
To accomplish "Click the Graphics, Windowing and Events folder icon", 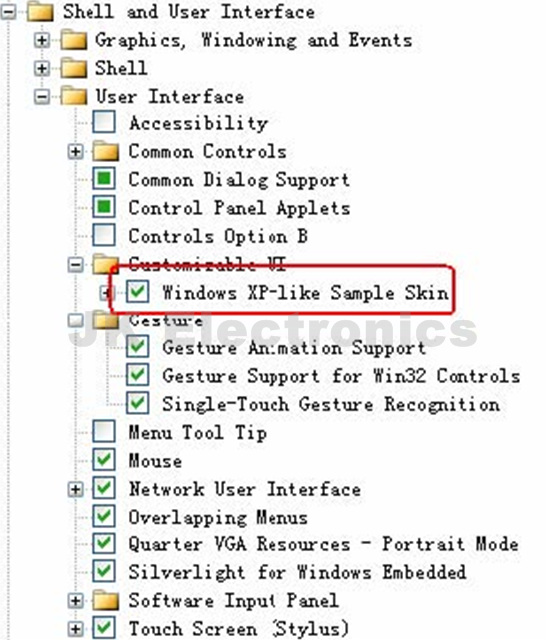I will [73, 40].
